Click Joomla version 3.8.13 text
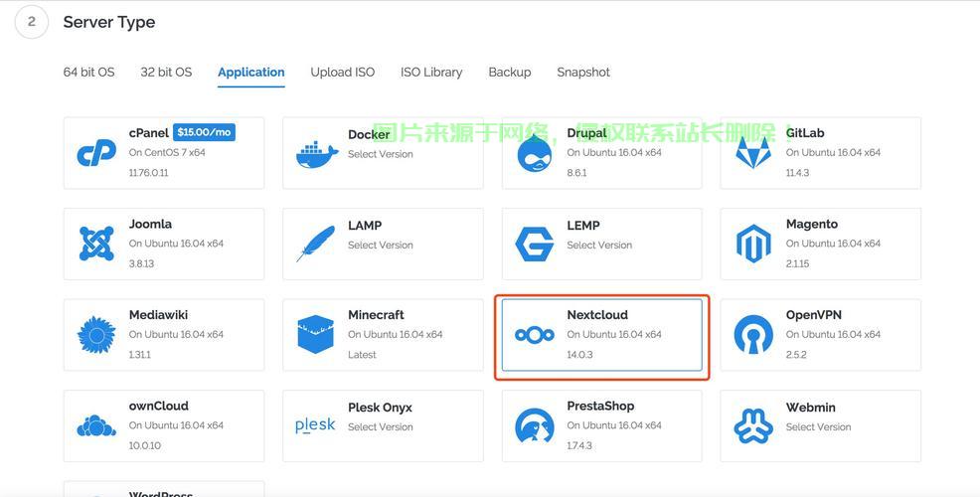980x497 pixels. pyautogui.click(x=142, y=263)
